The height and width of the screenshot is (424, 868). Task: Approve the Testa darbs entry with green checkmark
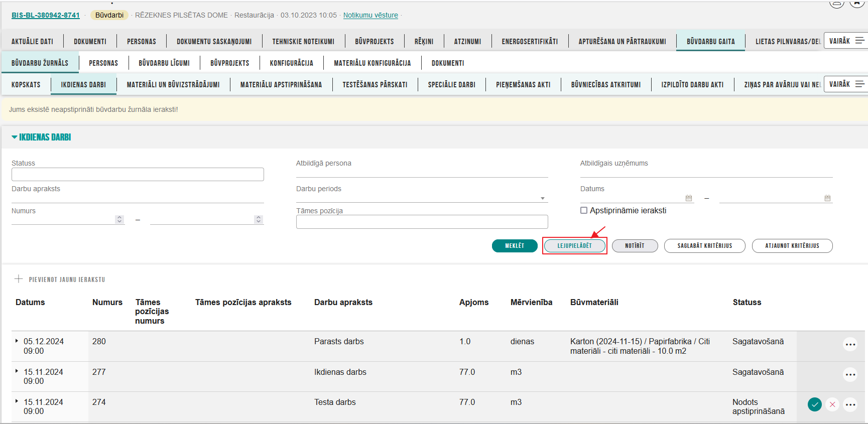814,404
